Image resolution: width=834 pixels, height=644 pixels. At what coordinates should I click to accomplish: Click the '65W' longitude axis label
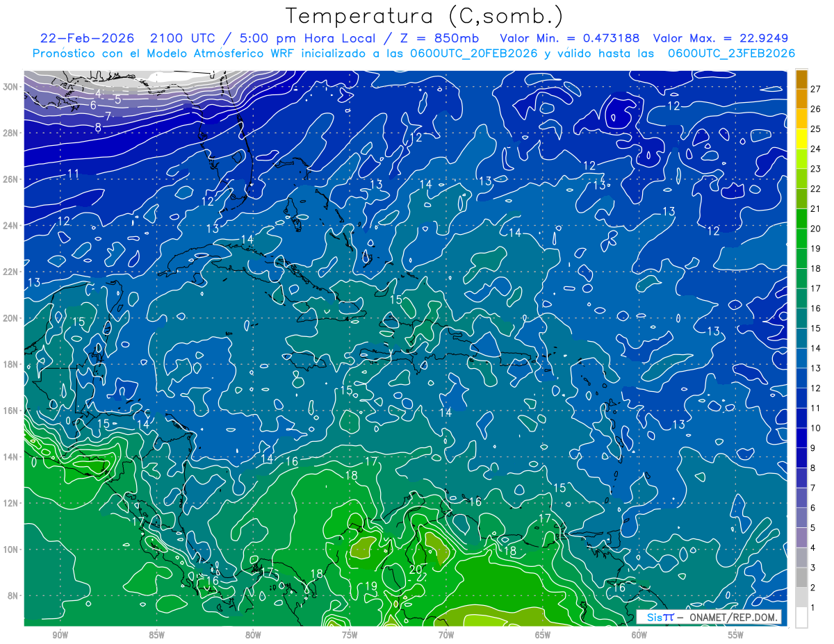tap(543, 636)
